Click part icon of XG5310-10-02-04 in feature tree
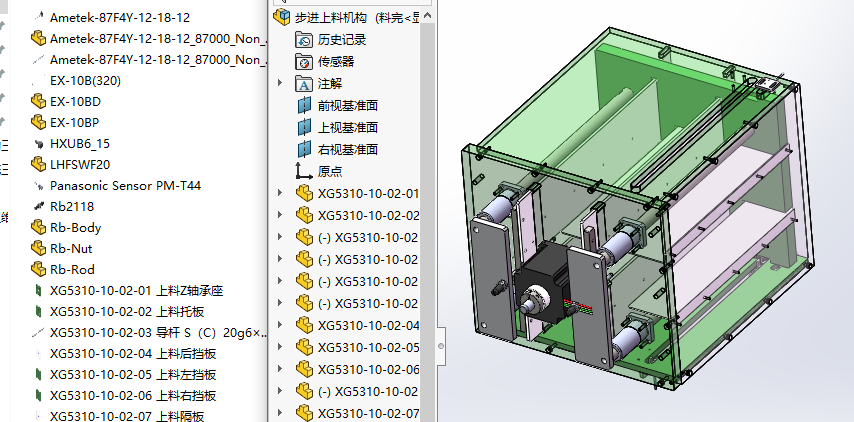The height and width of the screenshot is (422, 854). pyautogui.click(x=304, y=325)
